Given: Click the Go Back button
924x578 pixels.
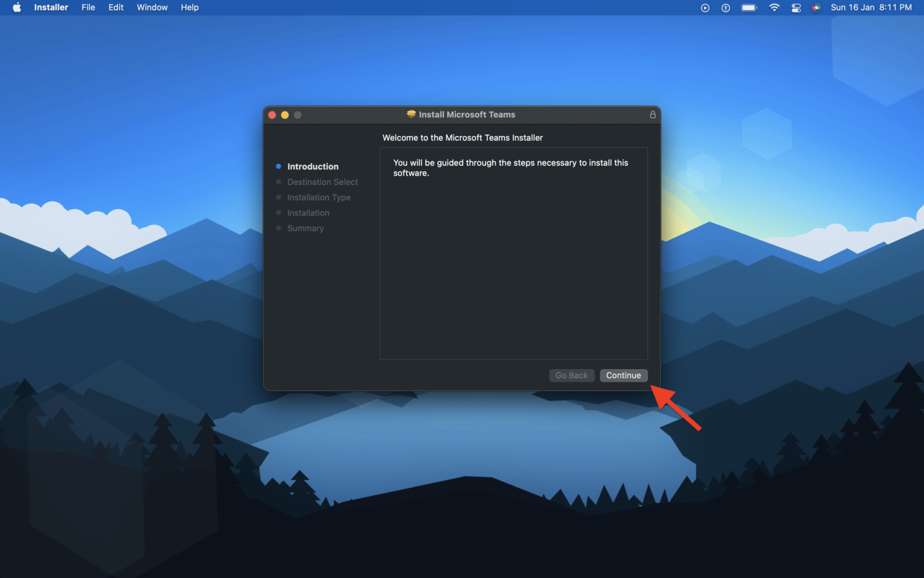Looking at the screenshot, I should [571, 375].
